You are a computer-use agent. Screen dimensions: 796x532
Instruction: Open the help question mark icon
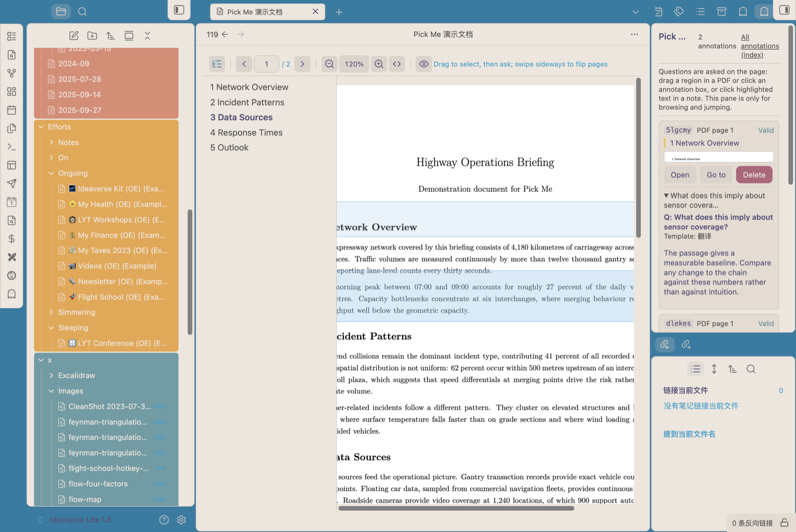pyautogui.click(x=164, y=520)
